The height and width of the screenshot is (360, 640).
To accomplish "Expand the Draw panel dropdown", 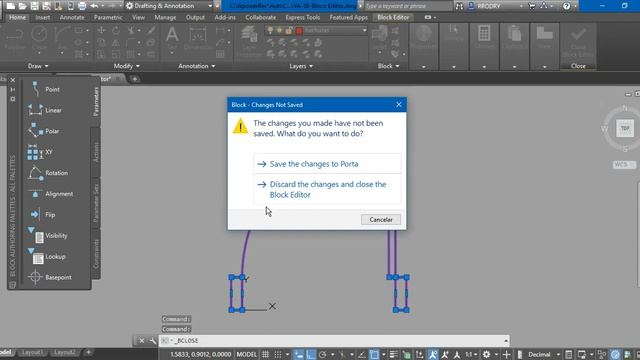I will 38,66.
